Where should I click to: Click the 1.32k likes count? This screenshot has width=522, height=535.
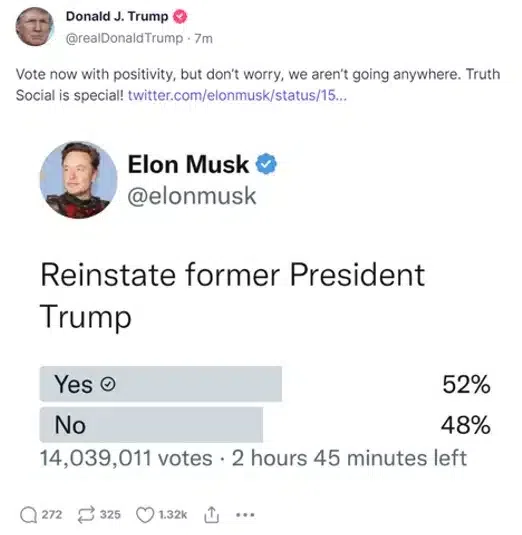coord(173,515)
